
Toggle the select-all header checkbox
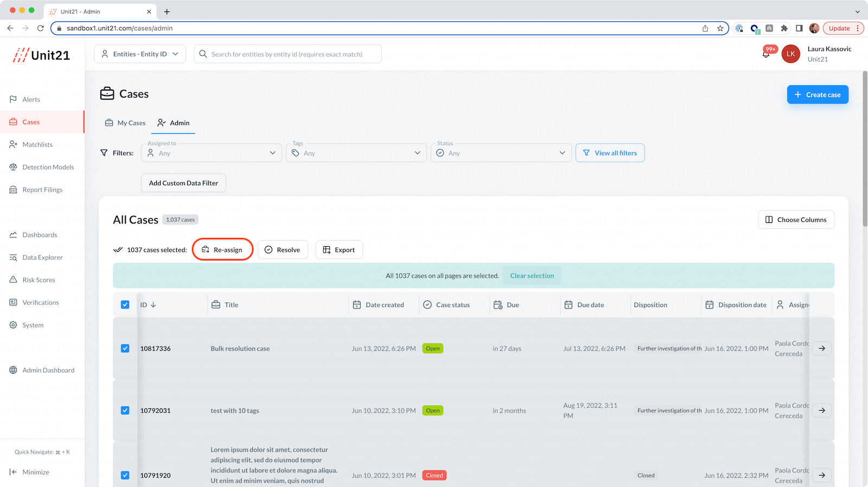125,305
